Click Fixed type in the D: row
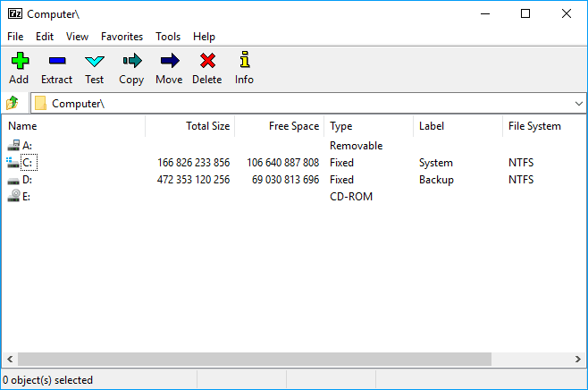 coord(341,180)
